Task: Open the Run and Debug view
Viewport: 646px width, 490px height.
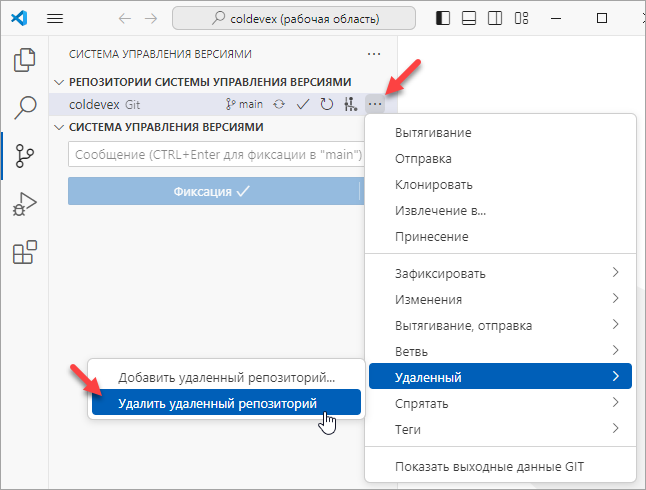Action: click(24, 205)
